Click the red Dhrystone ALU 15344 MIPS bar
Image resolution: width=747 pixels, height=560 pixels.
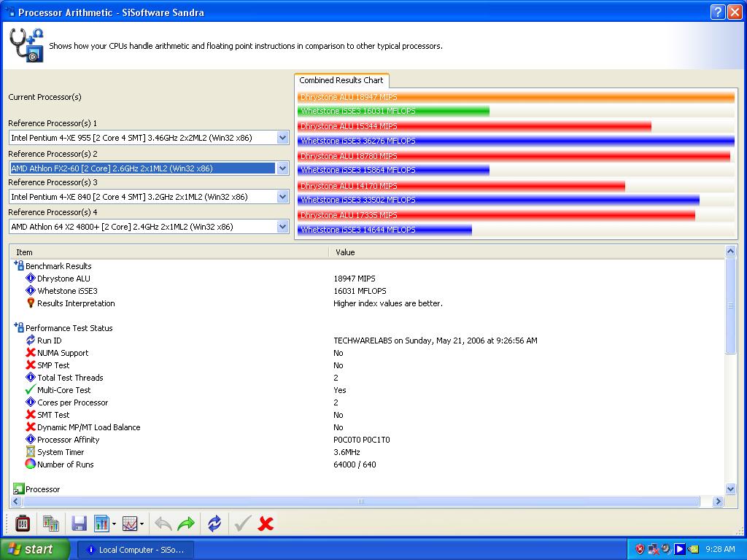[x=474, y=126]
